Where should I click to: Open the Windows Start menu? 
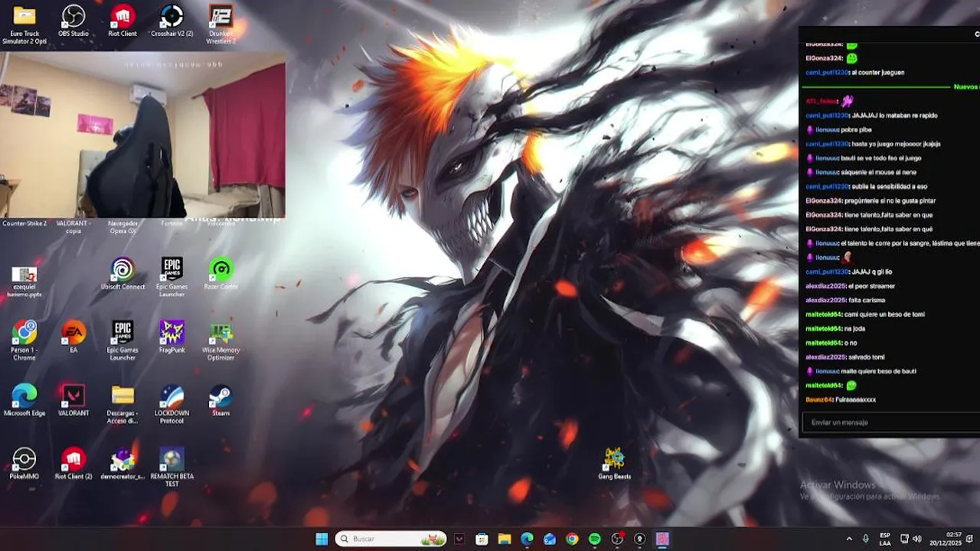pyautogui.click(x=322, y=539)
